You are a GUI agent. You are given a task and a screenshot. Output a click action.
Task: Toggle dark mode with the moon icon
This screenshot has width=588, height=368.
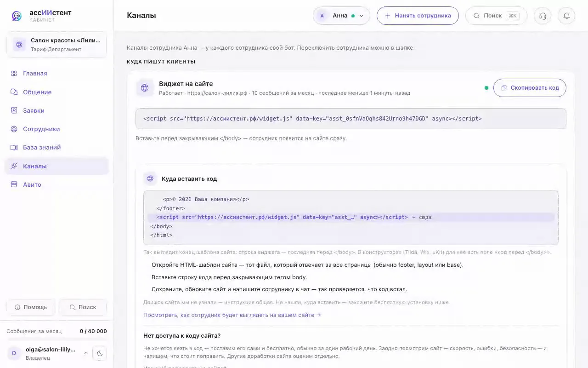pos(100,353)
